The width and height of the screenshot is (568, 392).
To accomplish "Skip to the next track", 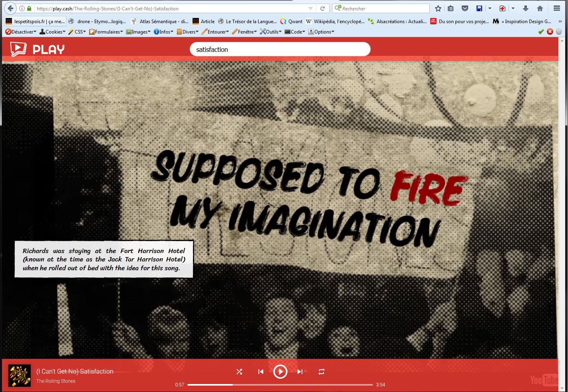I will (x=300, y=372).
